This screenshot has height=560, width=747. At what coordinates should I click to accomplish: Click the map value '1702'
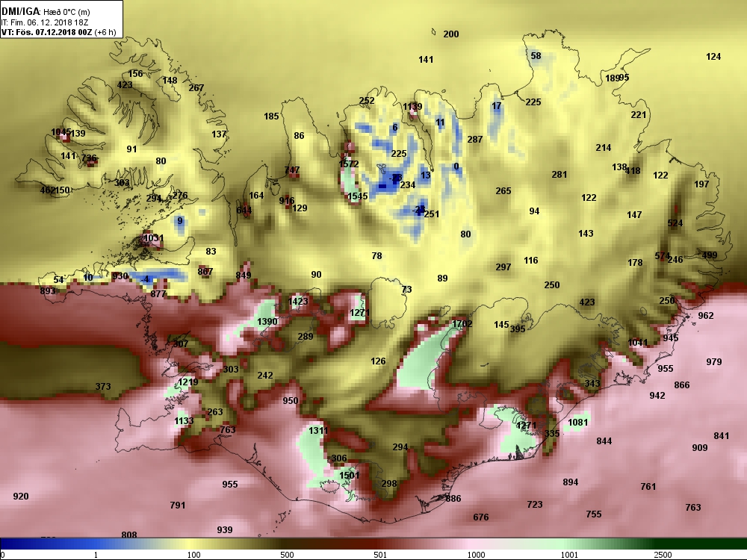click(x=462, y=324)
